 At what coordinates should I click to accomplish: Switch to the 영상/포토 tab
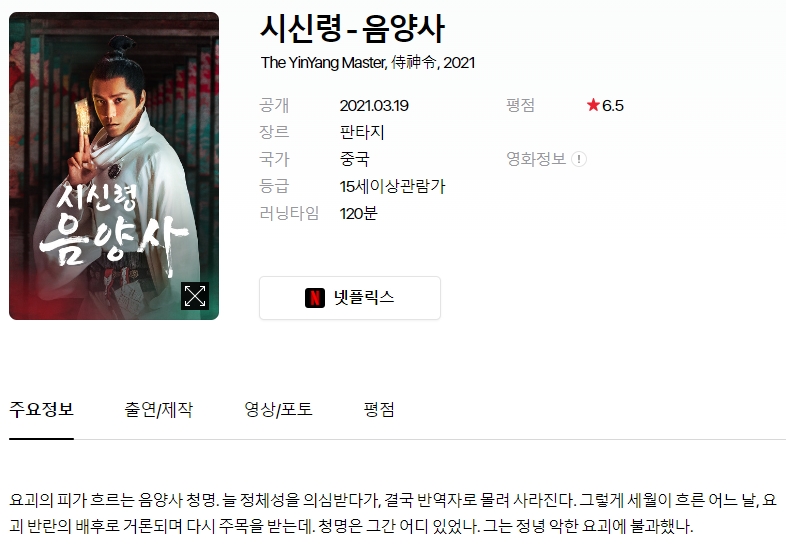click(x=278, y=410)
